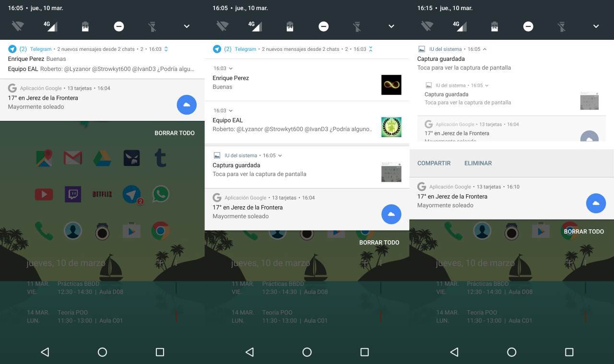Toggle the flashlight in right screenshot

pyautogui.click(x=562, y=26)
